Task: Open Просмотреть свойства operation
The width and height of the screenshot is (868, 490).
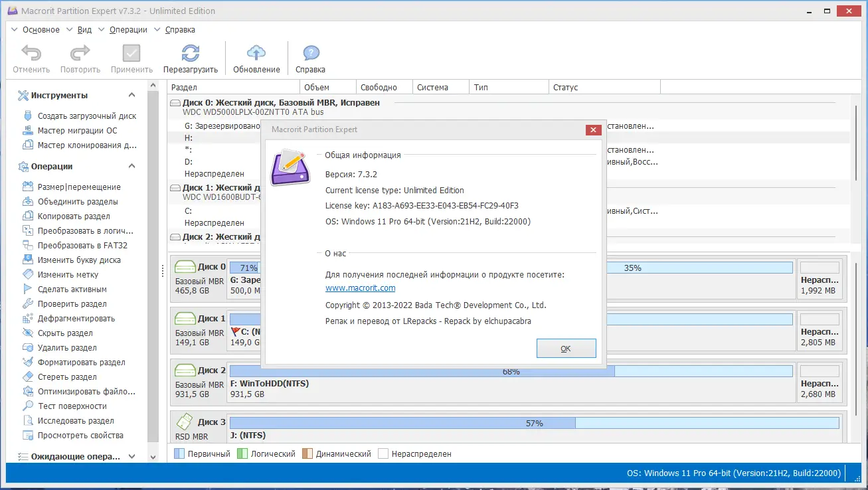Action: click(73, 435)
